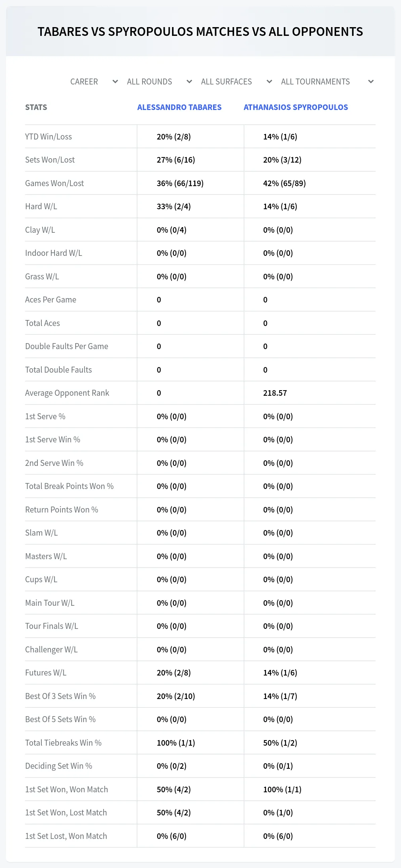
Task: Open the CAREER dropdown
Action: tap(94, 82)
